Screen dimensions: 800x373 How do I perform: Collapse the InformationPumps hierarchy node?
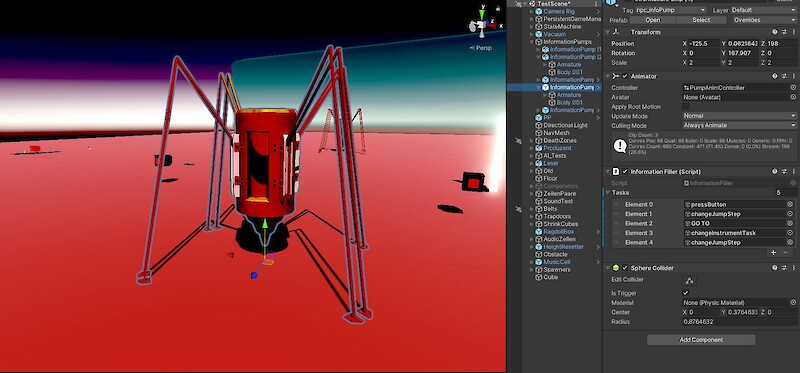tap(532, 42)
